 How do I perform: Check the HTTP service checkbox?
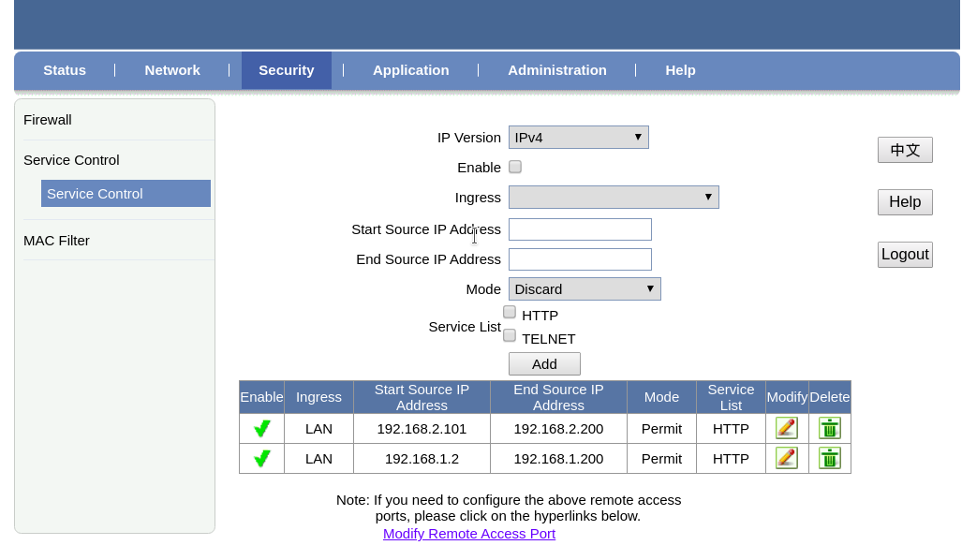[x=510, y=312]
